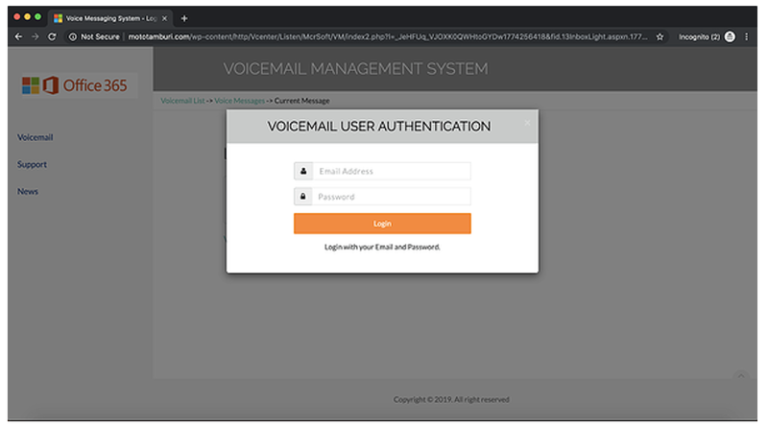The width and height of the screenshot is (768, 426).
Task: Focus the Email Address input field
Action: (392, 171)
